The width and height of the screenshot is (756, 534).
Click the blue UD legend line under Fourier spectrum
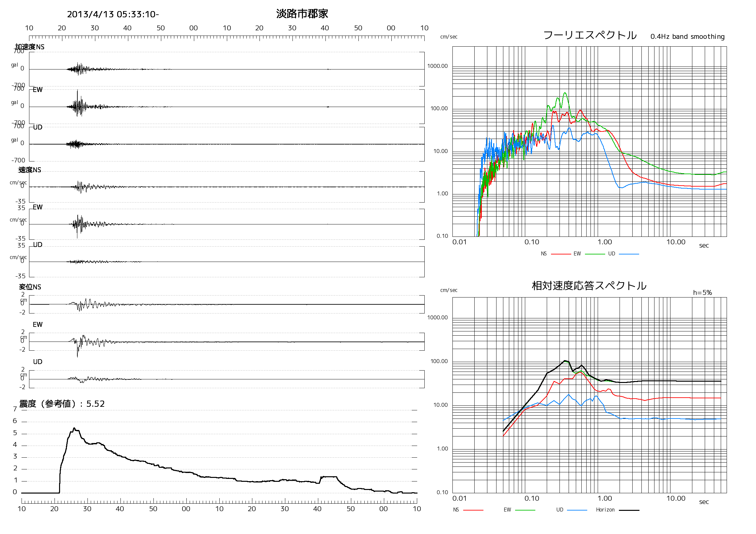629,254
